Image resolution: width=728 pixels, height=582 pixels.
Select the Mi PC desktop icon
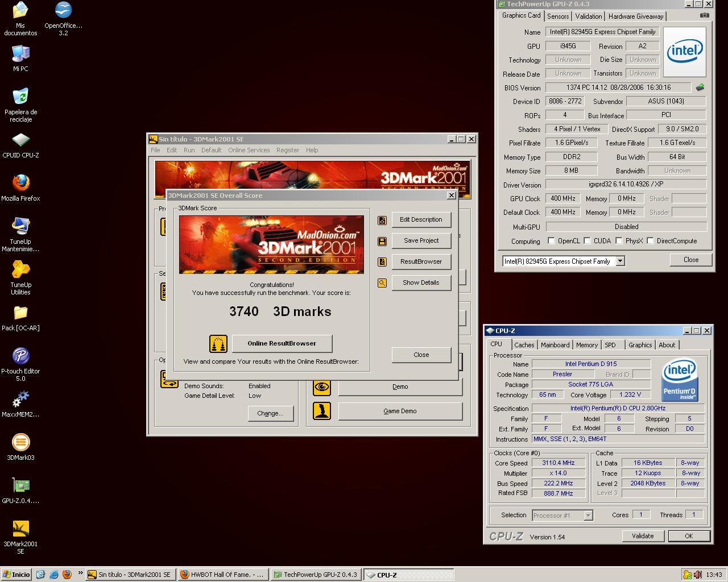pyautogui.click(x=20, y=59)
